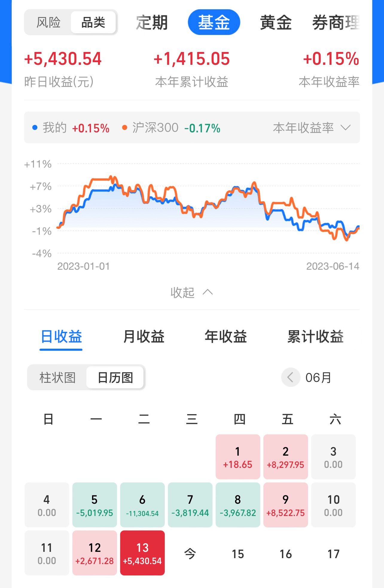The height and width of the screenshot is (588, 384).
Task: Tap the 今 today calendar cell
Action: coord(190,554)
